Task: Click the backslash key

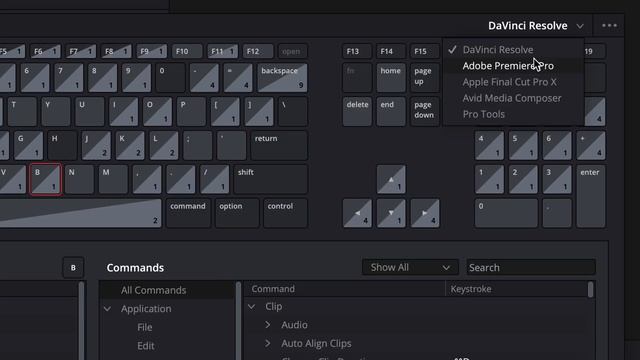Action: pyautogui.click(x=293, y=111)
